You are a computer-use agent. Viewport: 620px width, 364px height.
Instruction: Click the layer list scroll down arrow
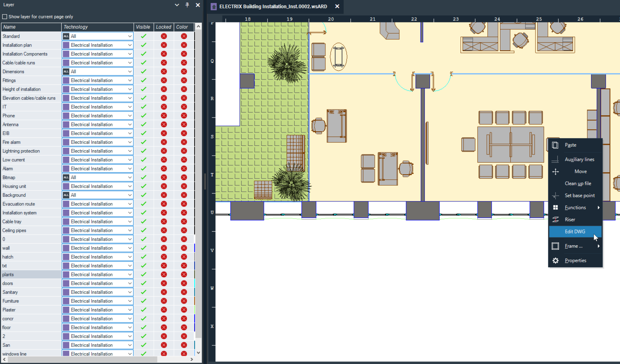198,353
